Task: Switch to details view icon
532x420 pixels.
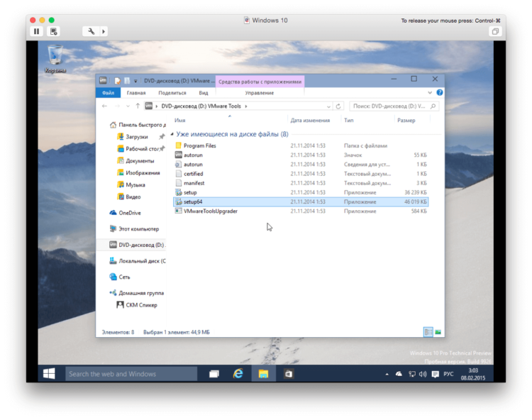Action: (x=428, y=332)
